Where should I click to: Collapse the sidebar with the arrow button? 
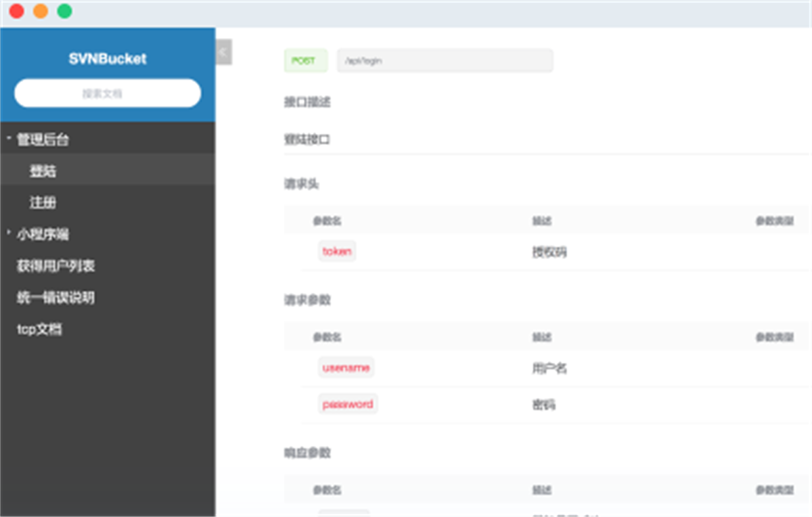(x=224, y=52)
